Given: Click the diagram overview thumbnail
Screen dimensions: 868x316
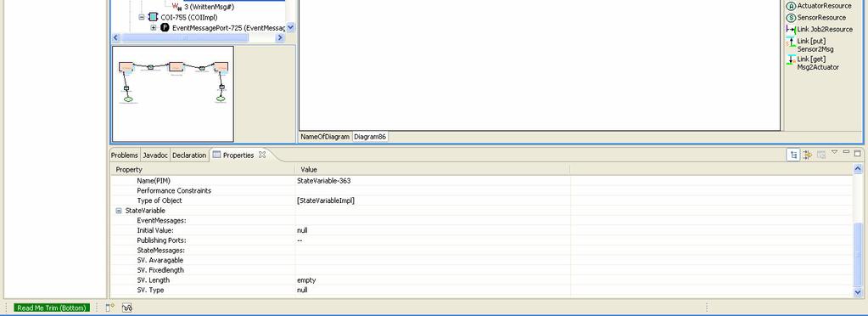Looking at the screenshot, I should 173,93.
